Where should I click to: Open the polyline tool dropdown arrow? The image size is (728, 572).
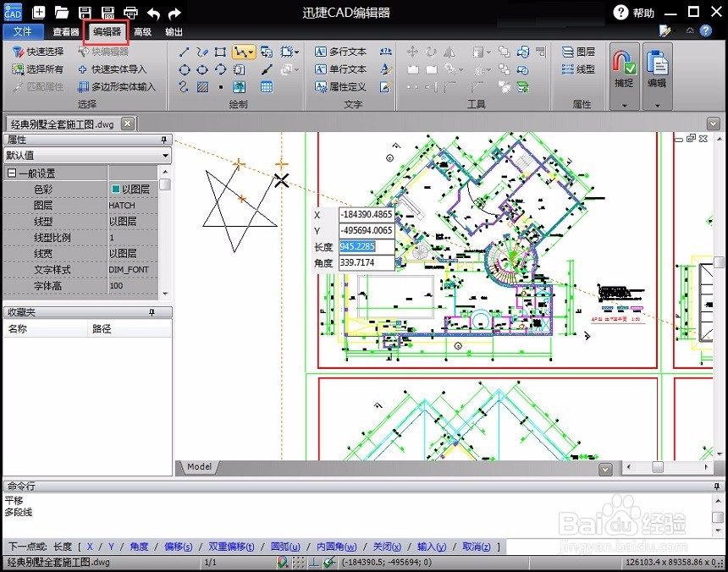click(x=251, y=52)
